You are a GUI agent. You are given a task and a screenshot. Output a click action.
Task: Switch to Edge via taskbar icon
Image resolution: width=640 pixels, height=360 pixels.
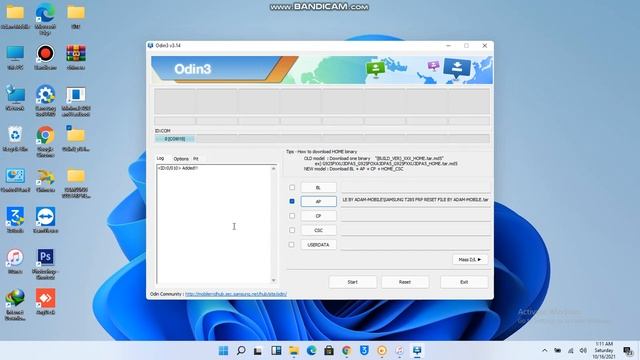[311, 351]
